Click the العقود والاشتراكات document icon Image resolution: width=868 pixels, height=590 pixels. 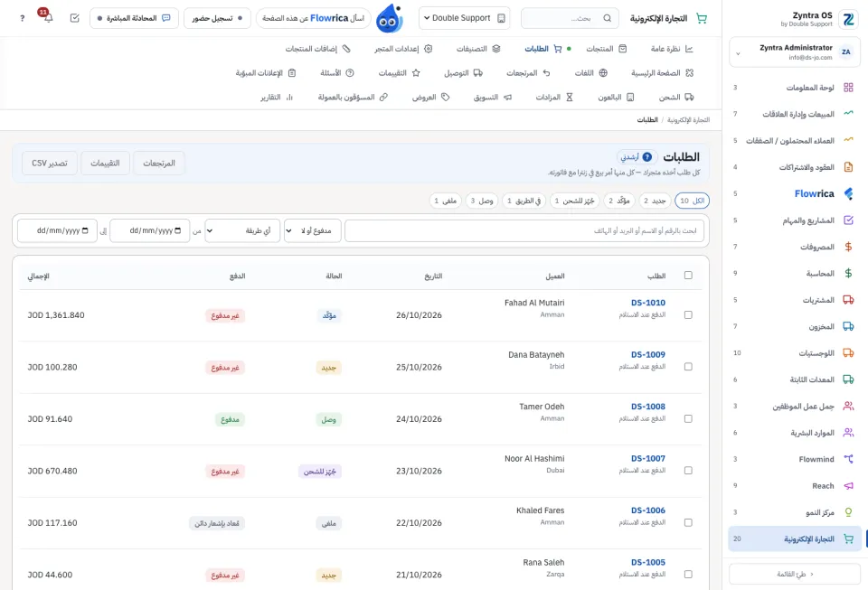848,167
